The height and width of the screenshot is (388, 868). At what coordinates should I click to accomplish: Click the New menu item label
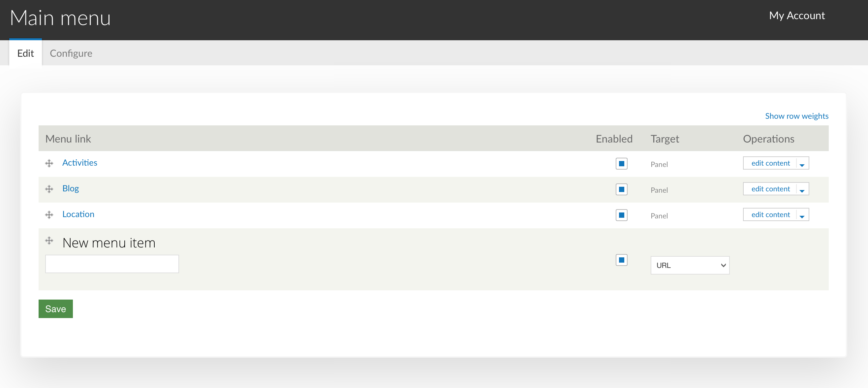(109, 243)
